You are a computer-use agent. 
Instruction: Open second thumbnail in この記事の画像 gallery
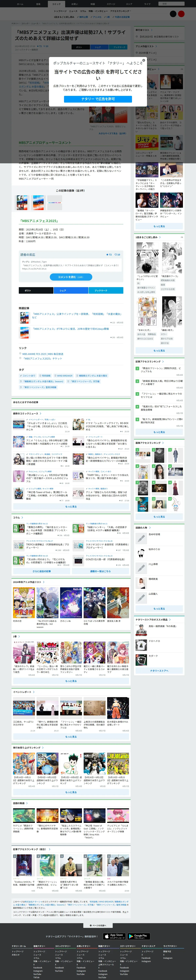click(x=38, y=202)
